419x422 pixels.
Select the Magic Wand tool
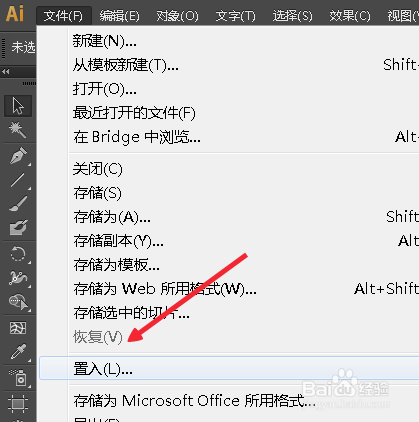click(18, 130)
